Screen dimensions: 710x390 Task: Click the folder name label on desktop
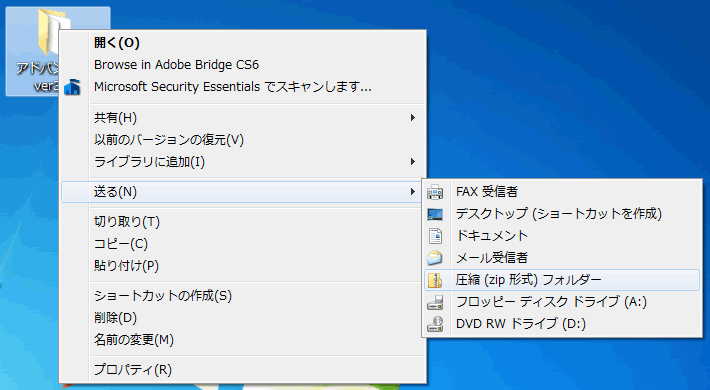pyautogui.click(x=38, y=77)
